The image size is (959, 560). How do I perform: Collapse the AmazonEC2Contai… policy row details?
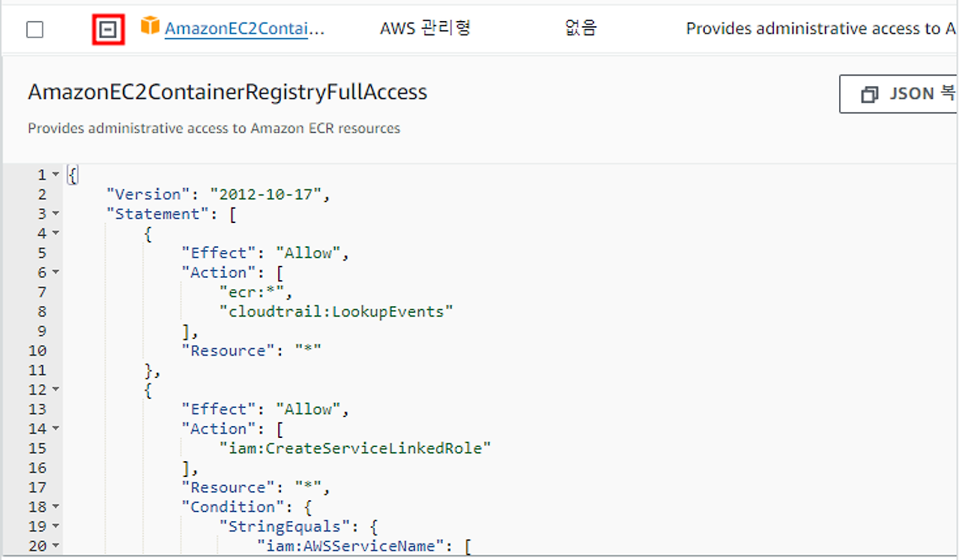point(109,29)
